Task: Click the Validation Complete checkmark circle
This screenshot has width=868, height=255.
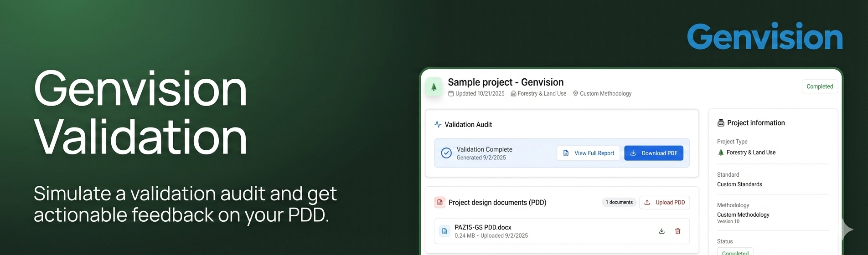Action: [x=446, y=153]
